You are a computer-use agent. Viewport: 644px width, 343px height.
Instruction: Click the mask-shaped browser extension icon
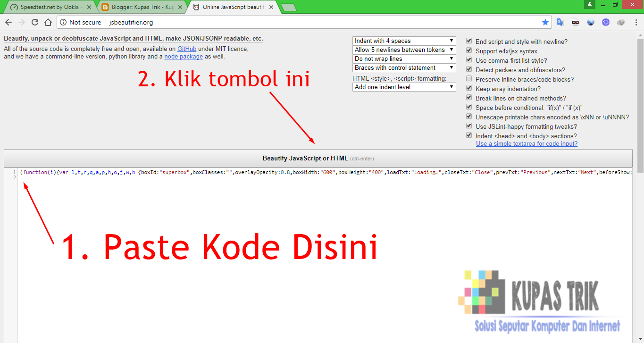click(575, 22)
